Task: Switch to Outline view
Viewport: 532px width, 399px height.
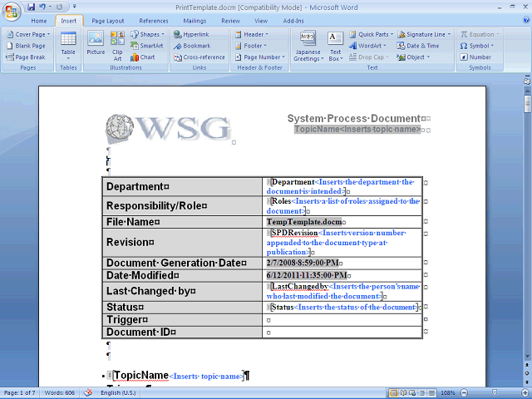Action: (422, 393)
